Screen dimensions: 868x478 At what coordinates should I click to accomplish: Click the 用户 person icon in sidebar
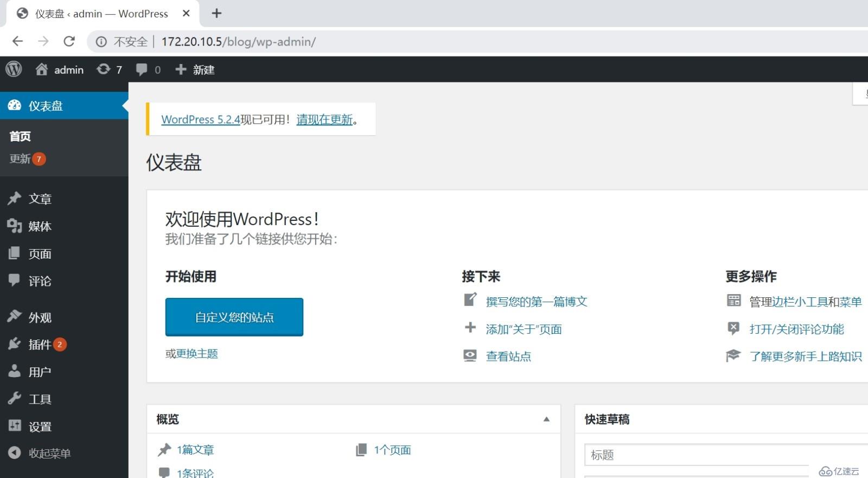(x=15, y=371)
